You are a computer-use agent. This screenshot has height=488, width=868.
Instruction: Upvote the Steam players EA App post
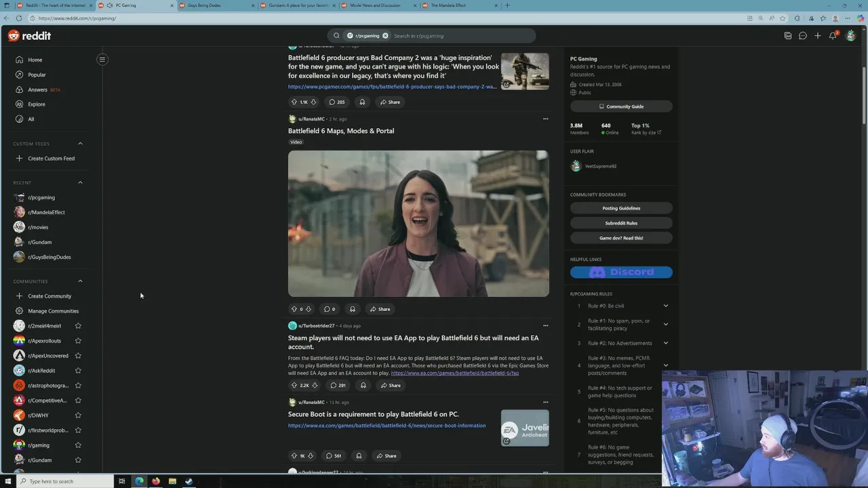[294, 385]
